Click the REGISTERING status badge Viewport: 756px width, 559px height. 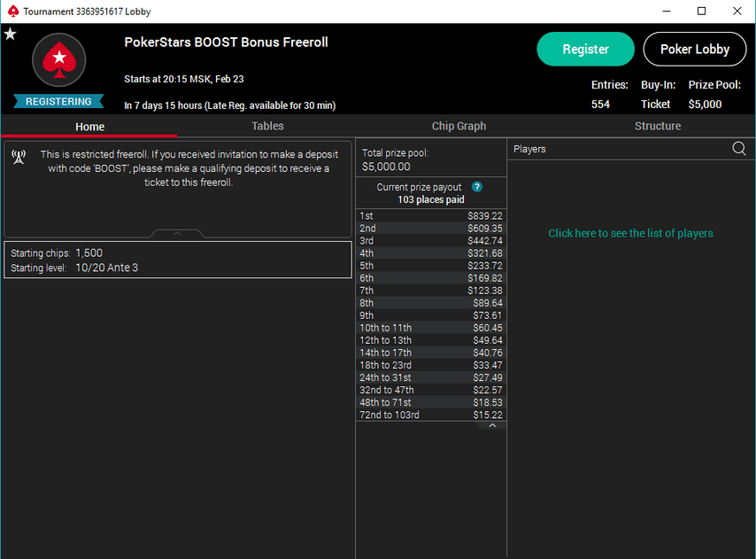click(58, 102)
